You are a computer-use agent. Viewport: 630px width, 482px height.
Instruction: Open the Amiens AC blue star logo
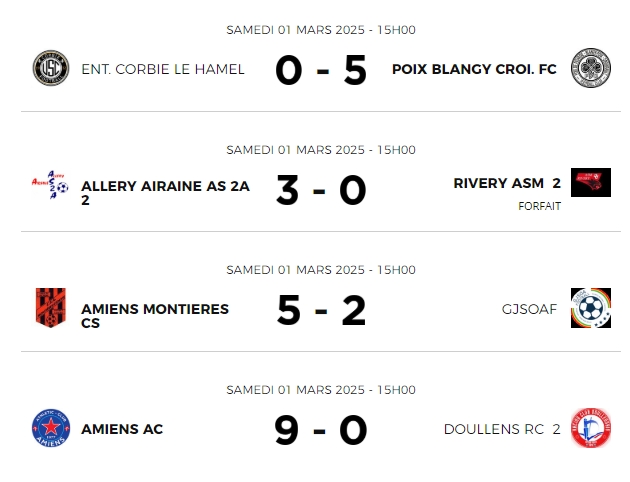tap(51, 428)
